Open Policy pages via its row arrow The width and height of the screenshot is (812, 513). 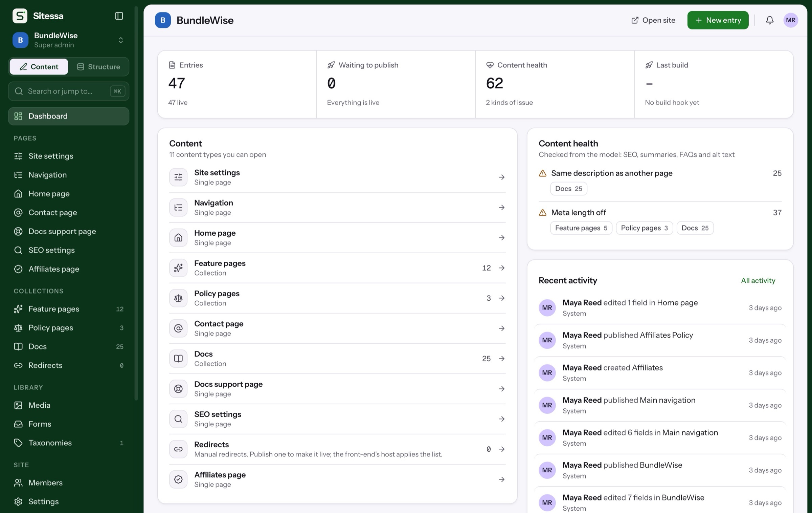[502, 298]
